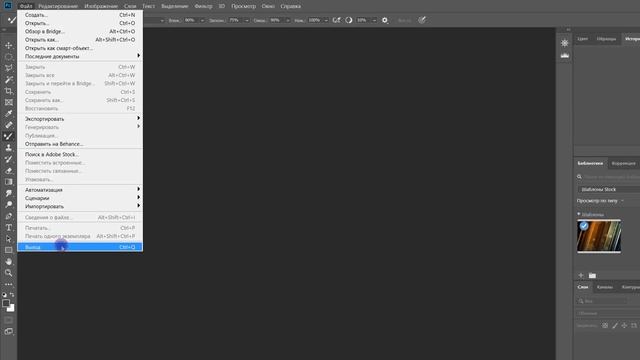Click the highlighted Выход menu item

(80, 247)
